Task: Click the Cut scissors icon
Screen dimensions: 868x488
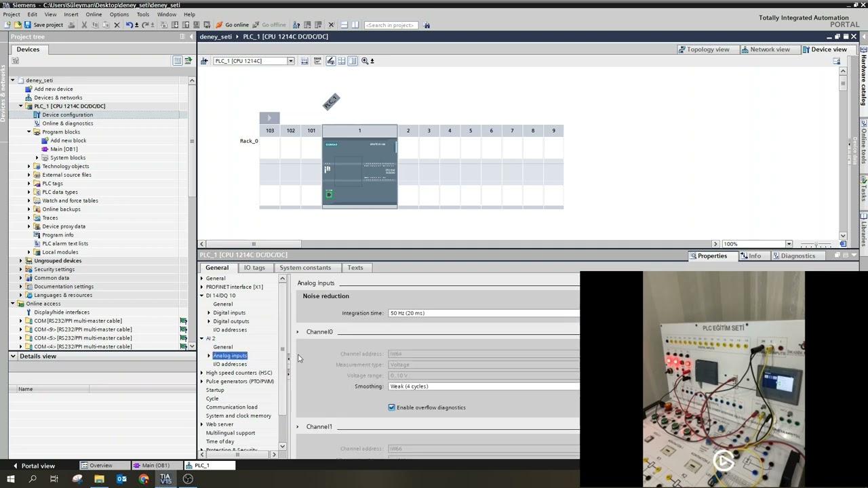Action: tap(84, 25)
